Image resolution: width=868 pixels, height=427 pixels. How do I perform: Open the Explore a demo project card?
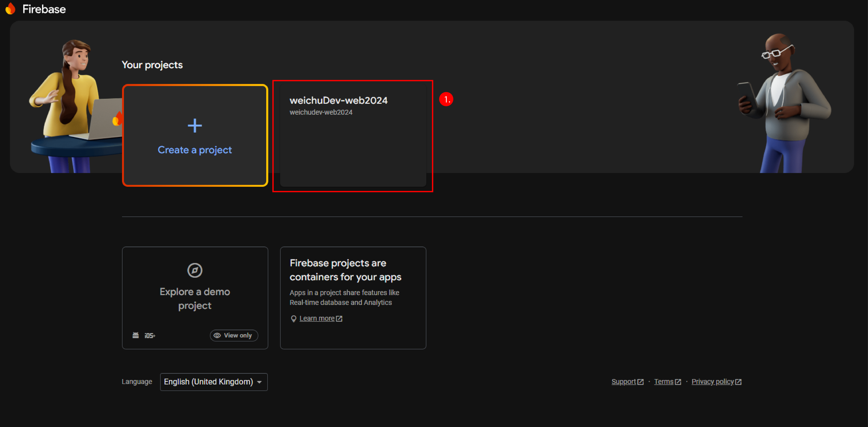click(x=195, y=298)
